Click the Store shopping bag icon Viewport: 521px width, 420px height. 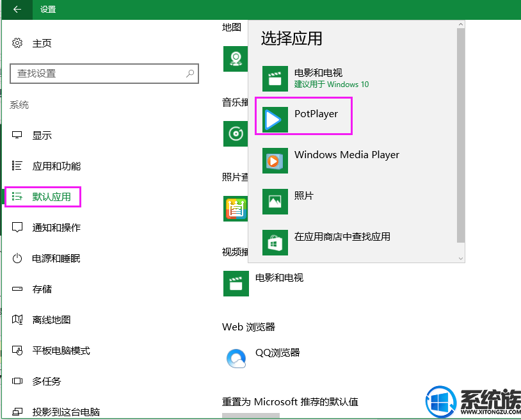[x=275, y=243]
